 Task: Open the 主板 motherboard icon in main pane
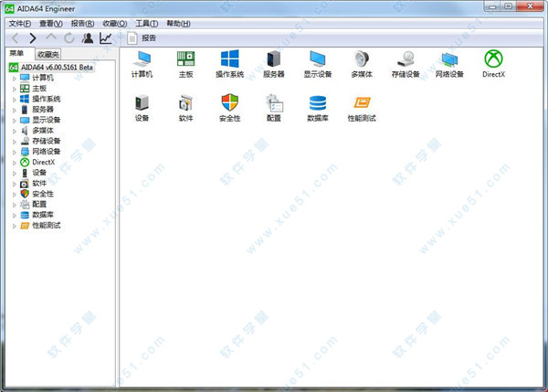click(185, 64)
